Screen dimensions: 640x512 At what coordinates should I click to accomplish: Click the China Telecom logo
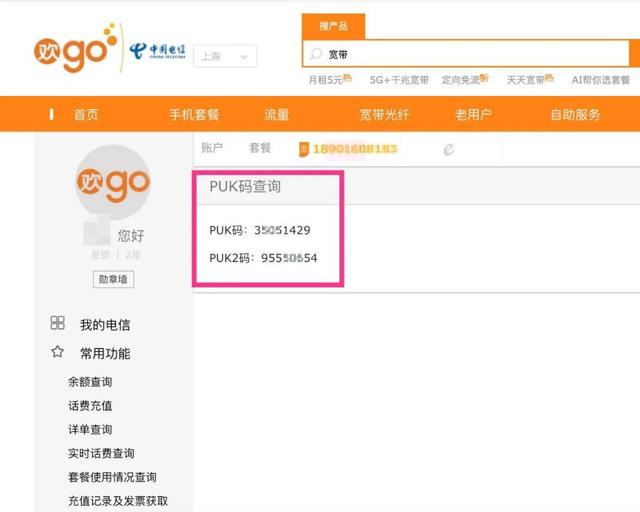pos(157,53)
